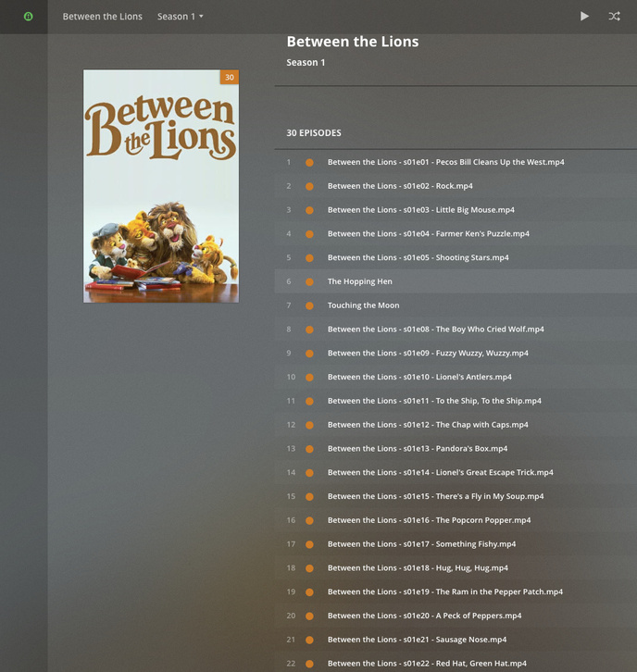
Task: Open s01e04 Farmer Ken's Puzzle.mp4
Action: pos(429,233)
